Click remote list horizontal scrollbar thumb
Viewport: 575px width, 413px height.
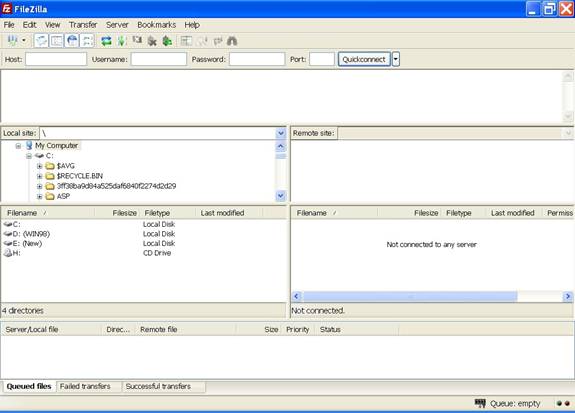[410, 296]
